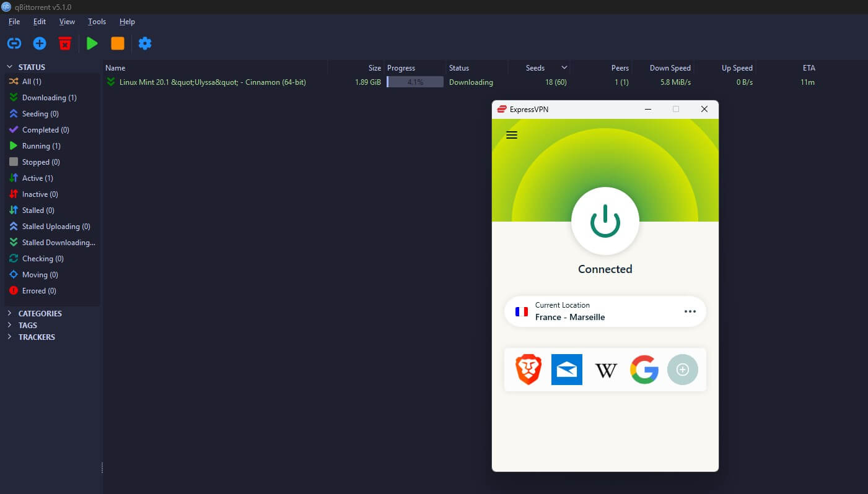Click the Add Torrent Link toolbar icon
Screen dimensions: 868x494
14,43
